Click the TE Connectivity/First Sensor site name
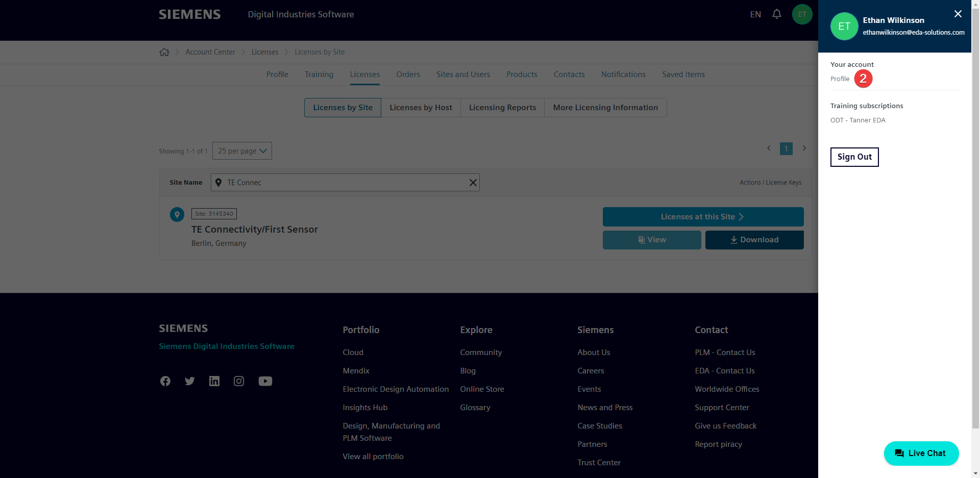 coord(255,230)
